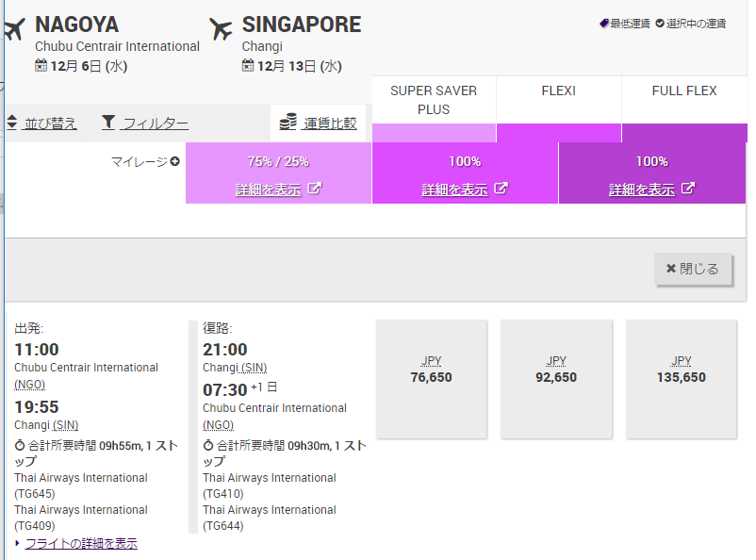This screenshot has height=560, width=756.
Task: Click the coins icon beside 運賃比較
Action: coord(288,123)
